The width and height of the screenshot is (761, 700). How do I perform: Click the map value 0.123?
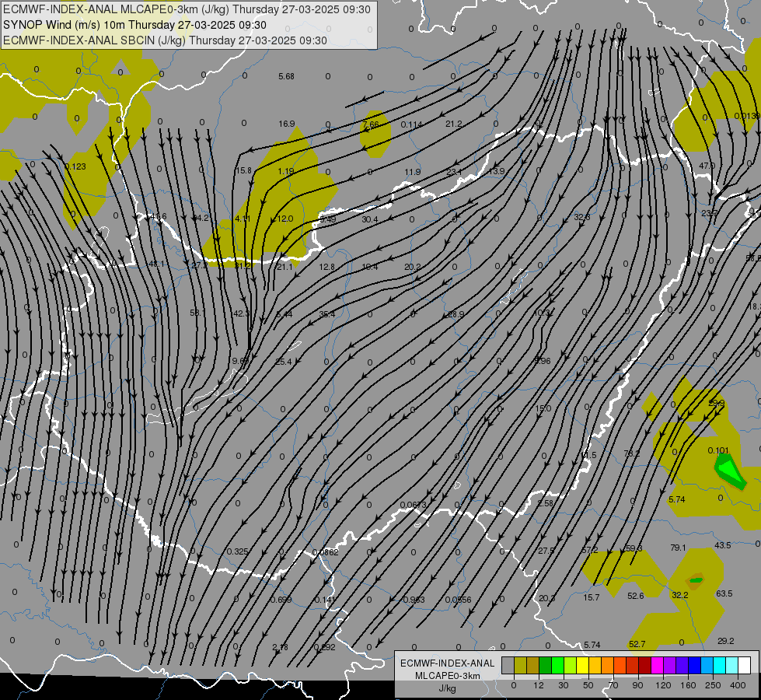pyautogui.click(x=75, y=166)
